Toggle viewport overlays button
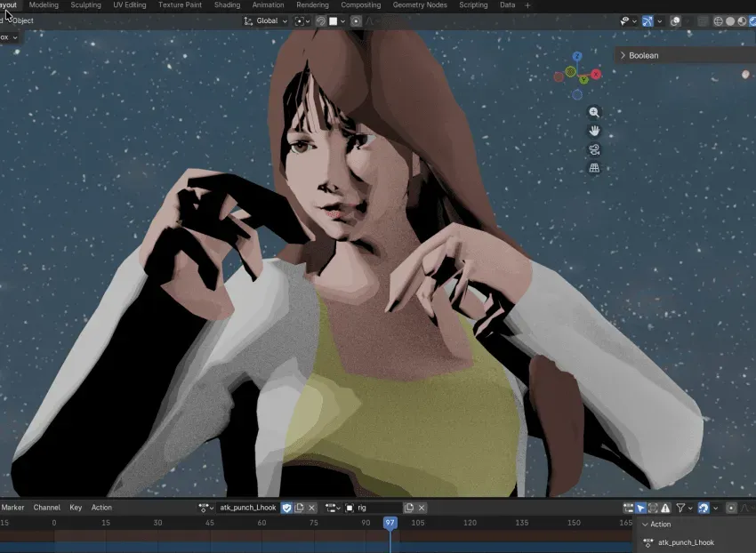This screenshot has height=553, width=756. coord(675,21)
